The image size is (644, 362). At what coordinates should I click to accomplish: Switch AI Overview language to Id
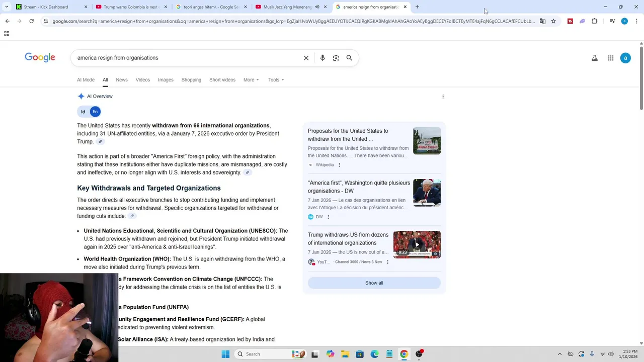[x=83, y=112]
